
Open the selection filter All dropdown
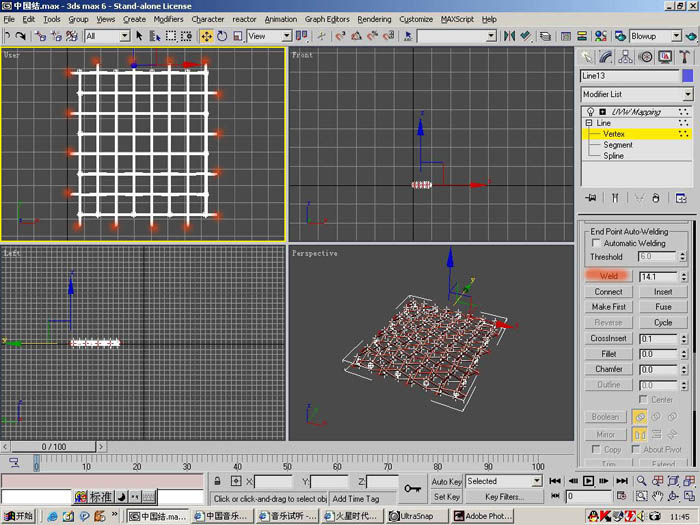[125, 36]
